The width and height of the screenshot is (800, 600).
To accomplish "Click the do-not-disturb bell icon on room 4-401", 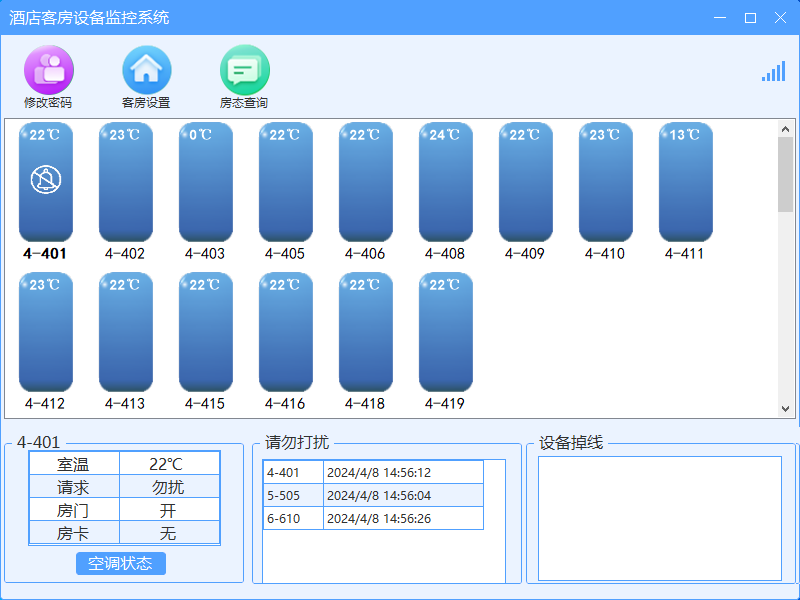I will coord(46,180).
